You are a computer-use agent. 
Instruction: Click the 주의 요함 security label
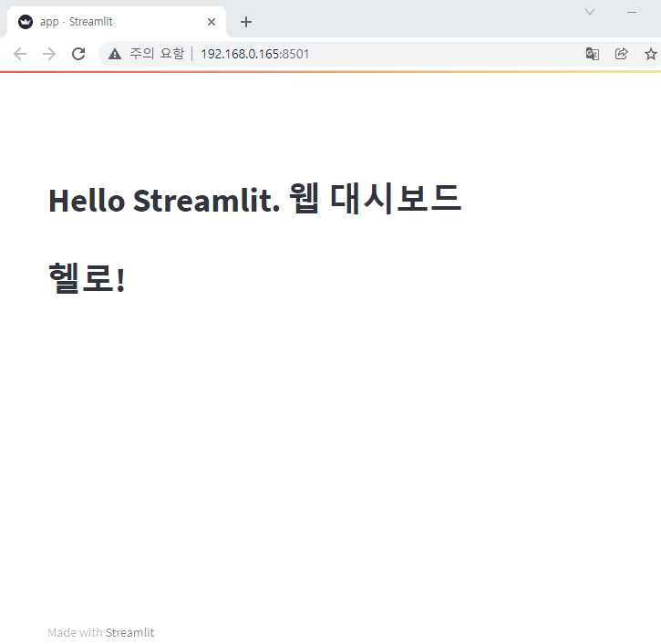pyautogui.click(x=157, y=54)
